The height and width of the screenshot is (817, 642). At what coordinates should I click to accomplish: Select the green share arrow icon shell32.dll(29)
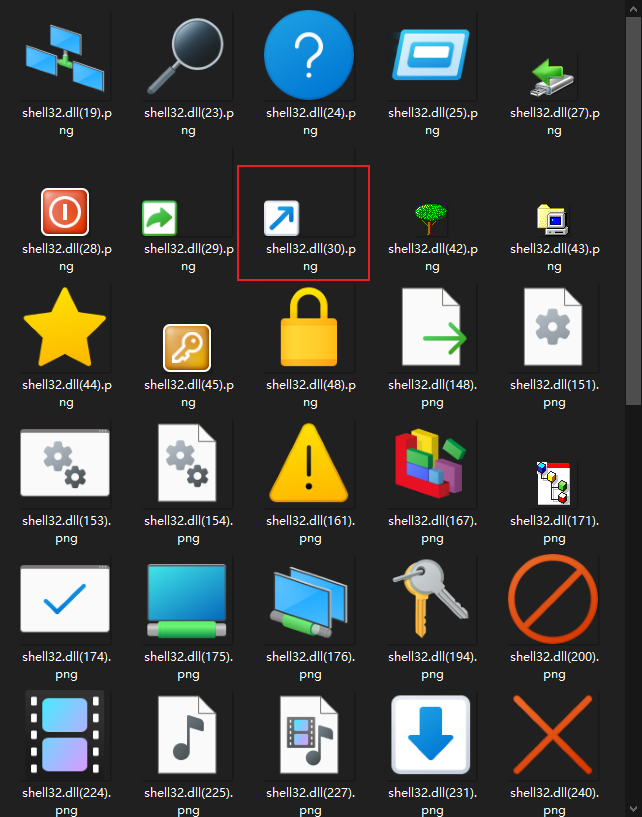159,218
